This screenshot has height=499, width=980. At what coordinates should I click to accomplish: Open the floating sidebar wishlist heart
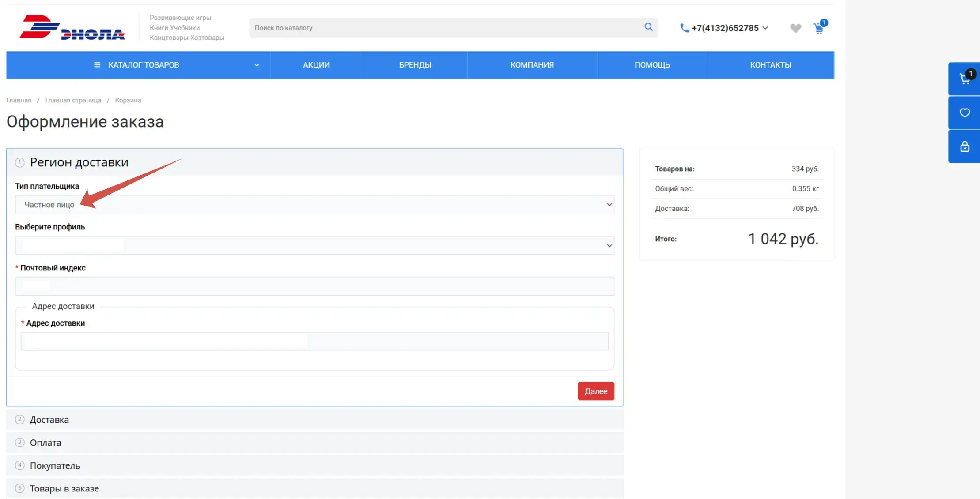pos(964,113)
